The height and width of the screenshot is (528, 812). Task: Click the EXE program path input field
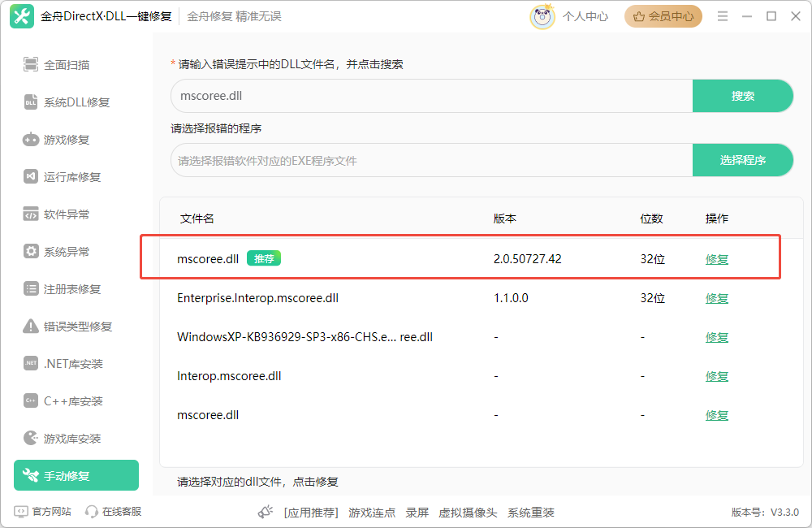click(x=432, y=160)
